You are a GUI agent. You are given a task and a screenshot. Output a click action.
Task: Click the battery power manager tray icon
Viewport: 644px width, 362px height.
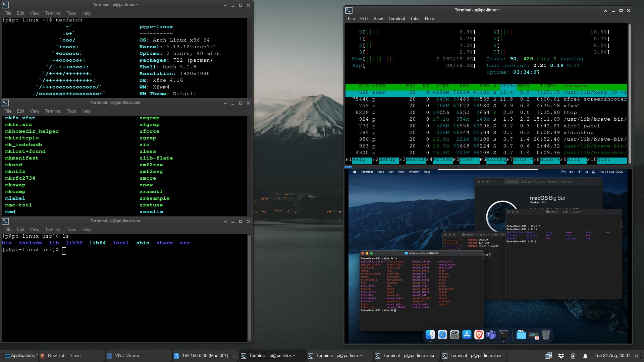pyautogui.click(x=573, y=356)
